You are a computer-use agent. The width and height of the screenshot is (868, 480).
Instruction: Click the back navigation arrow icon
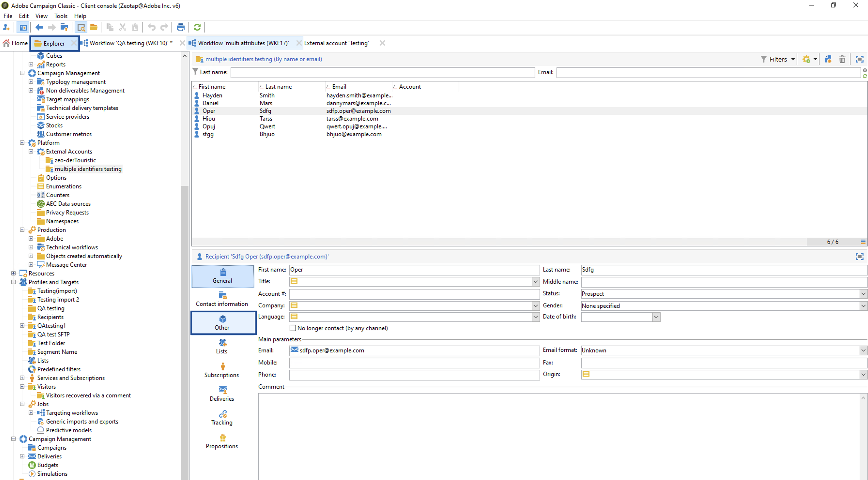pyautogui.click(x=39, y=27)
